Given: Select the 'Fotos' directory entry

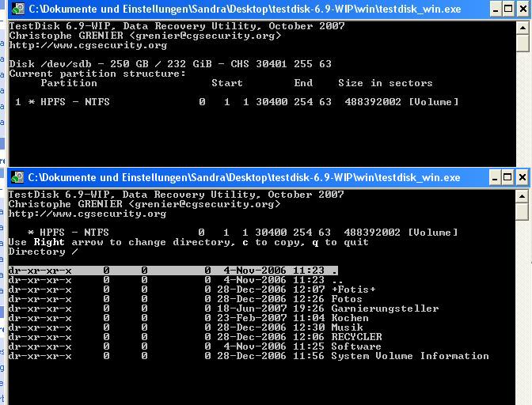Looking at the screenshot, I should coord(185,299).
